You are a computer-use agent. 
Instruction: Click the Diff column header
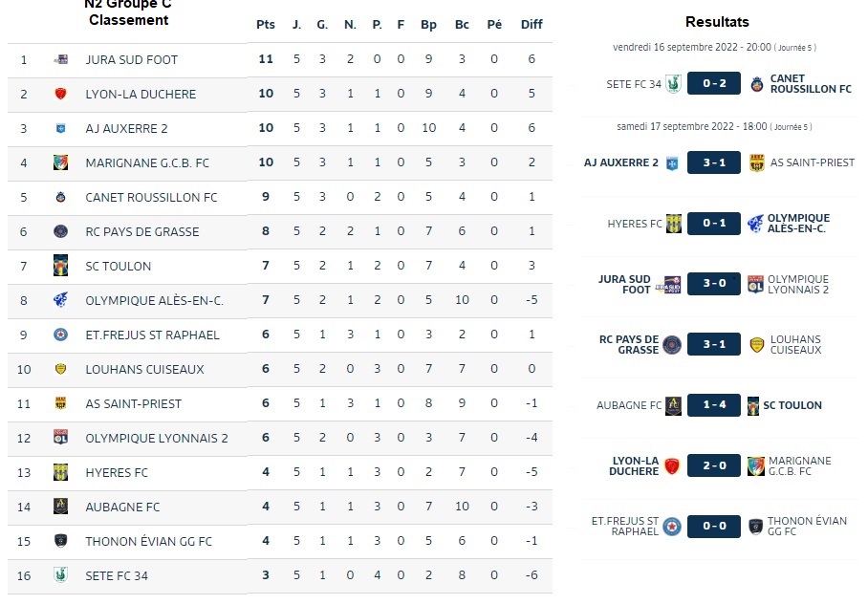[x=532, y=24]
